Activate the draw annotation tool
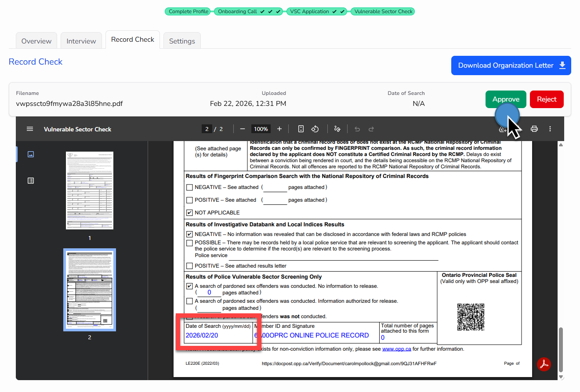Screen dimensions: 580x392 tap(337, 129)
